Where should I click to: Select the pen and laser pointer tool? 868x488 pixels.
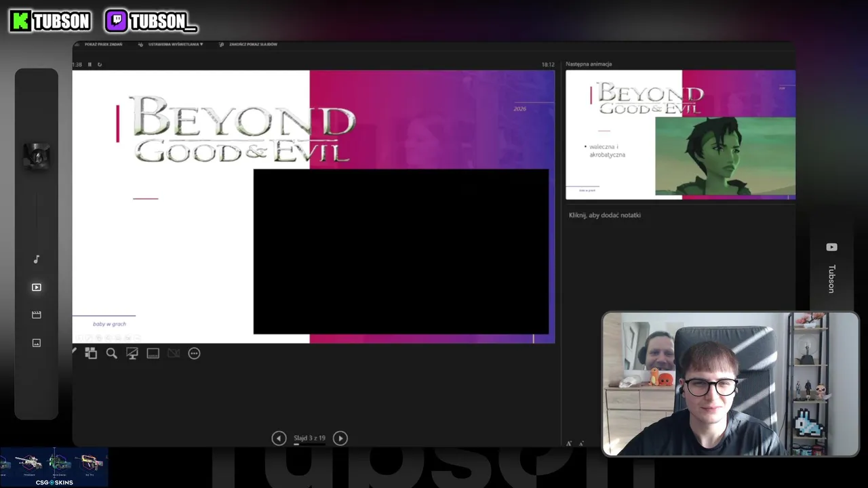(x=75, y=352)
